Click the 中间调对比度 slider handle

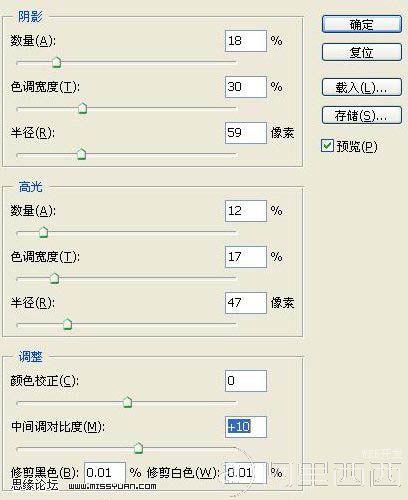pyautogui.click(x=138, y=448)
